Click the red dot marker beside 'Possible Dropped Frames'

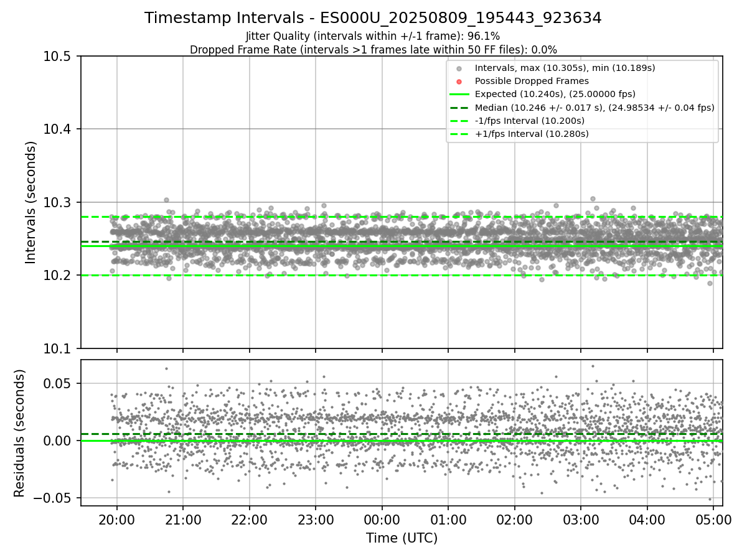tap(459, 82)
